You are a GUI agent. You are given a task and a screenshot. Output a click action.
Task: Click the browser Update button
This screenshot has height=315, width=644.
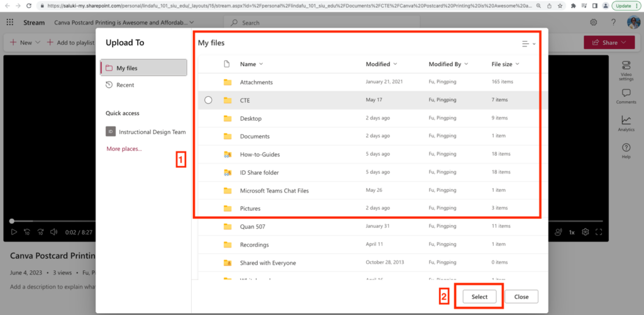(626, 6)
